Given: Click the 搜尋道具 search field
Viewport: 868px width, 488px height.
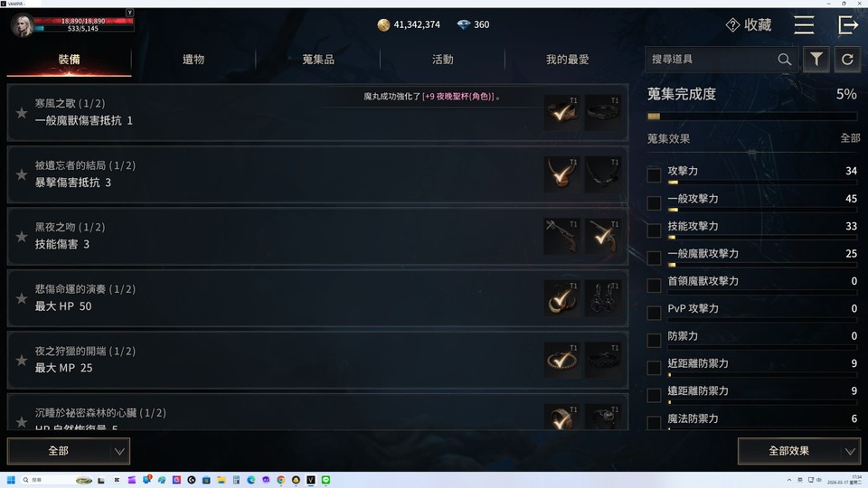Looking at the screenshot, I should coord(712,60).
